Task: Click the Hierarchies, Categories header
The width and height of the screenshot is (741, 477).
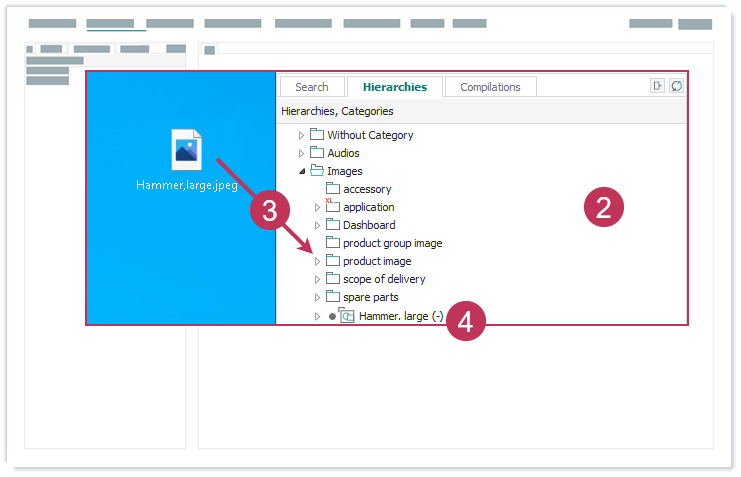Action: point(337,111)
